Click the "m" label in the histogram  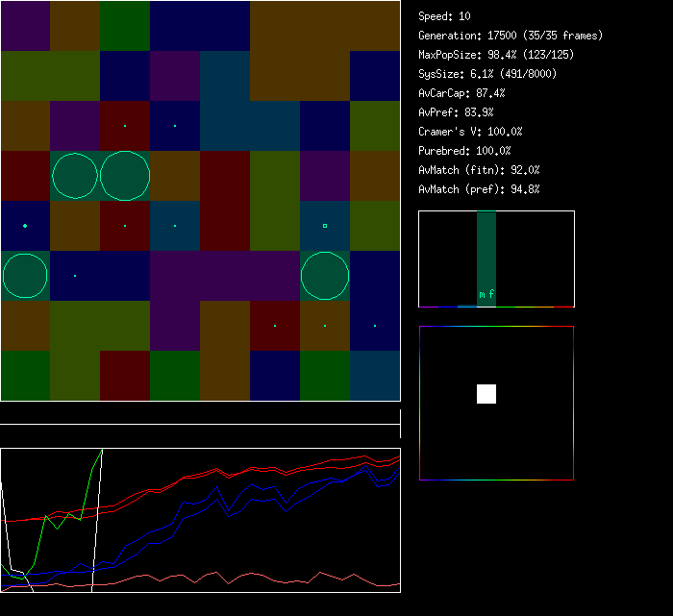pyautogui.click(x=482, y=294)
